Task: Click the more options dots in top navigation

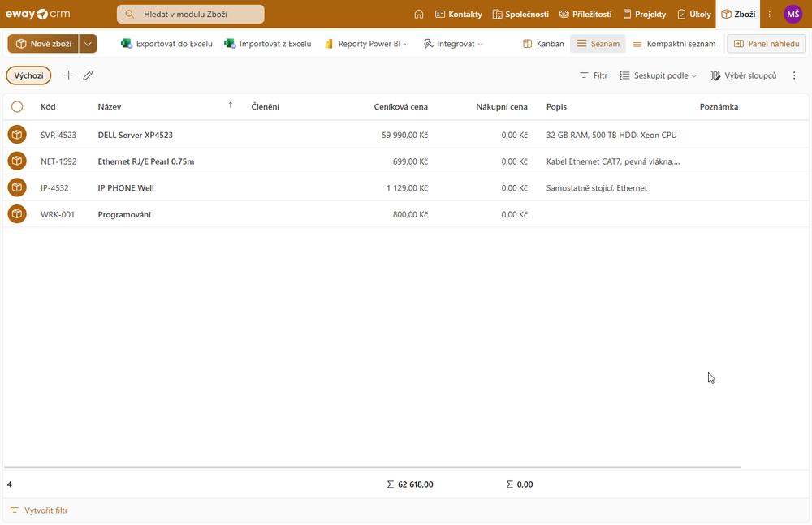Action: (x=770, y=14)
